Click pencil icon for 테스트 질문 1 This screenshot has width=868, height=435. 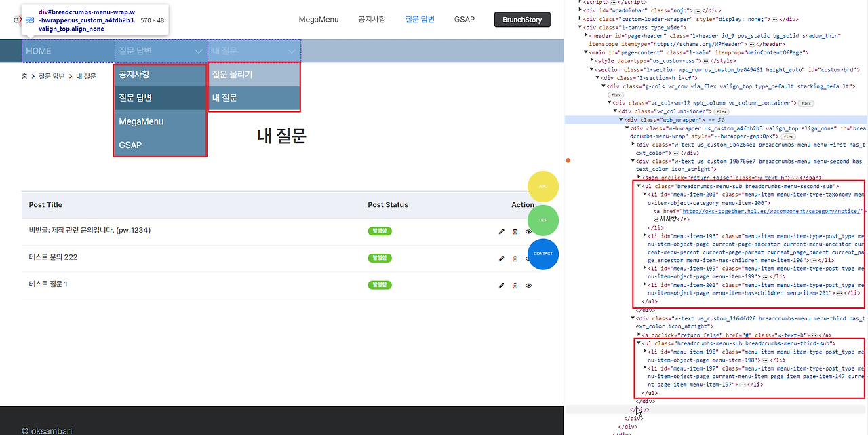501,285
